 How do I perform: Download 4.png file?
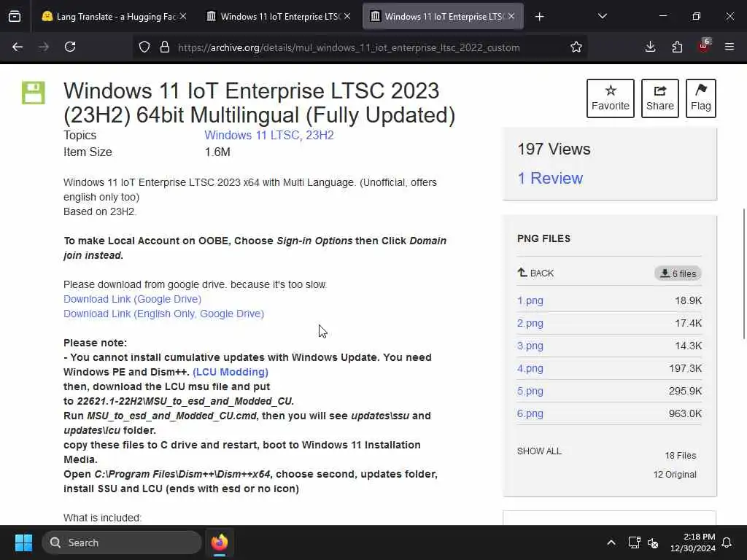tap(530, 368)
